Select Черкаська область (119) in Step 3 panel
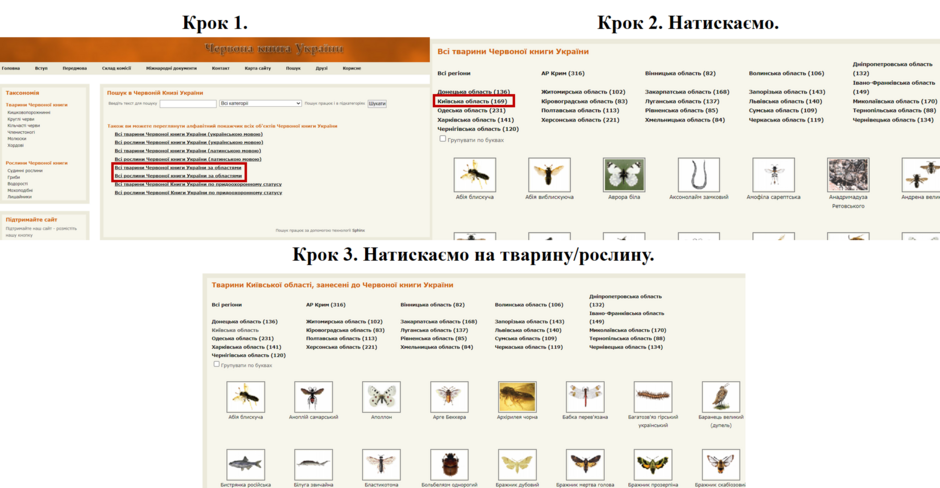The width and height of the screenshot is (940, 488). pos(529,347)
